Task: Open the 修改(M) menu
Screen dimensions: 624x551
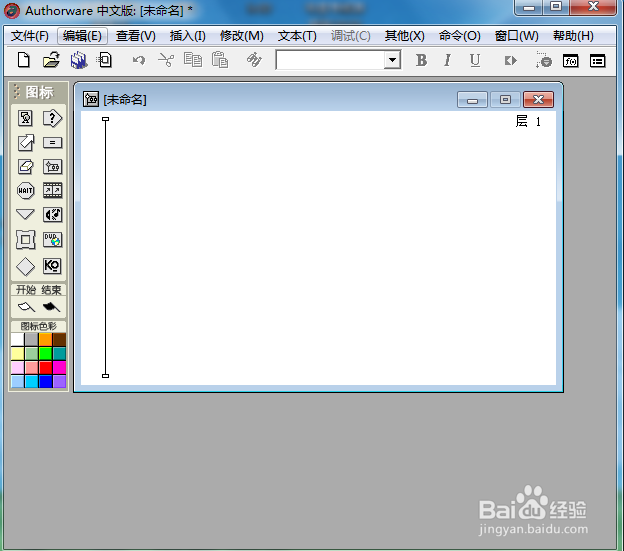Action: click(242, 36)
